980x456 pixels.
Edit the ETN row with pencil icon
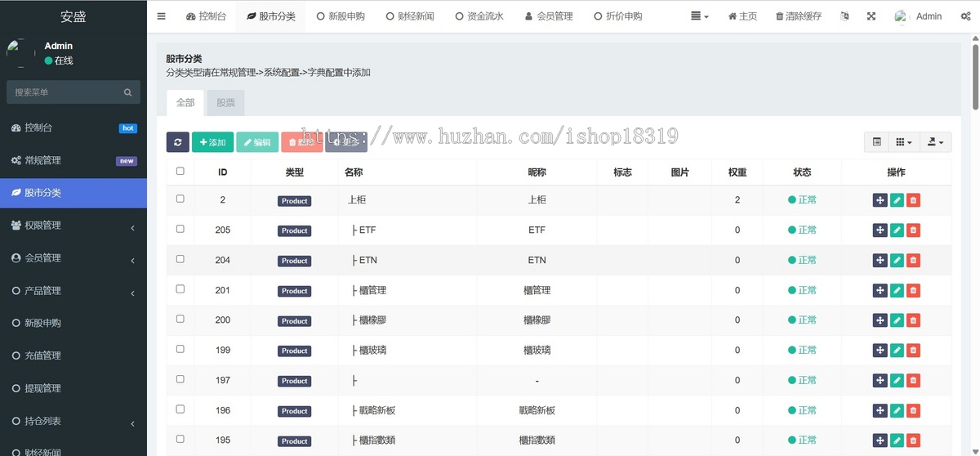tap(897, 261)
